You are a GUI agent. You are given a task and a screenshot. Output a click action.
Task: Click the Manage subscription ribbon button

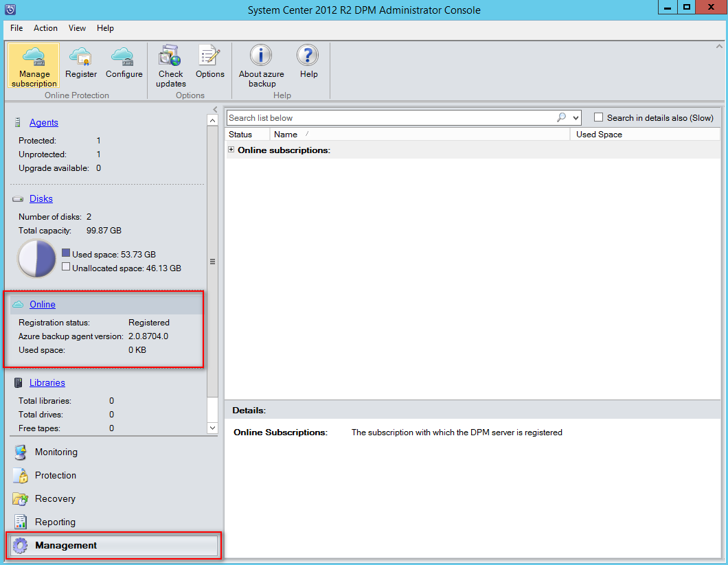(34, 65)
